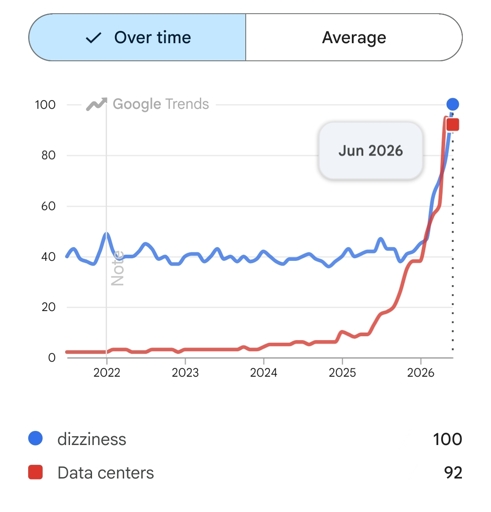
Task: Click the 2024 x-axis label
Action: [x=264, y=372]
